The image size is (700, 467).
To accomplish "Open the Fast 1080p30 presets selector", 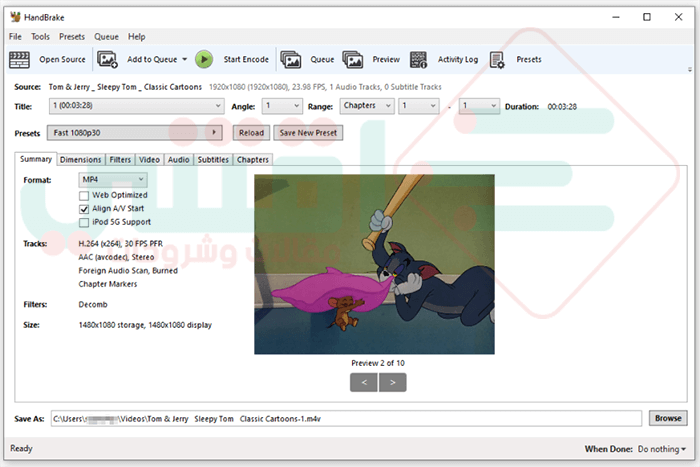I will point(134,133).
